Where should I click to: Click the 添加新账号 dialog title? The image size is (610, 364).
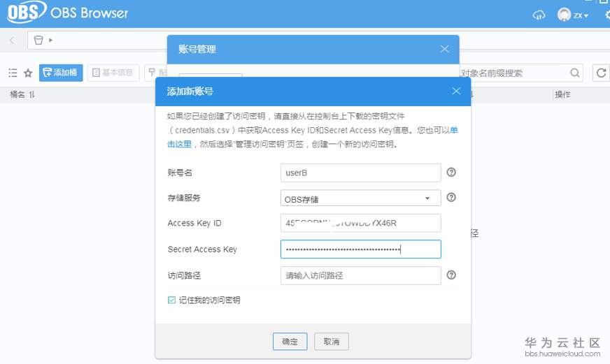point(190,92)
